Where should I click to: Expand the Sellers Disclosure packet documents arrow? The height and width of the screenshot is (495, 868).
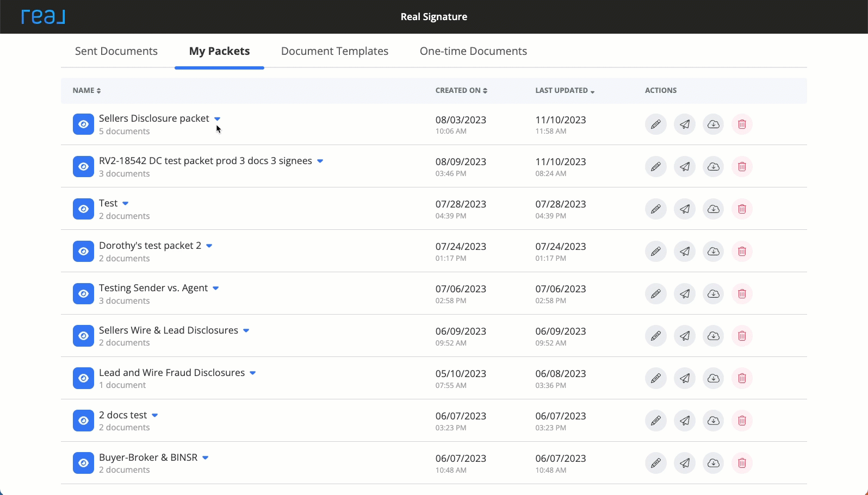point(217,119)
